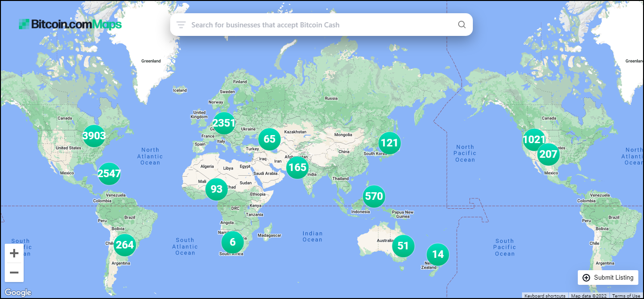Open the 121 cluster near South Korea
The width and height of the screenshot is (644, 299).
390,143
